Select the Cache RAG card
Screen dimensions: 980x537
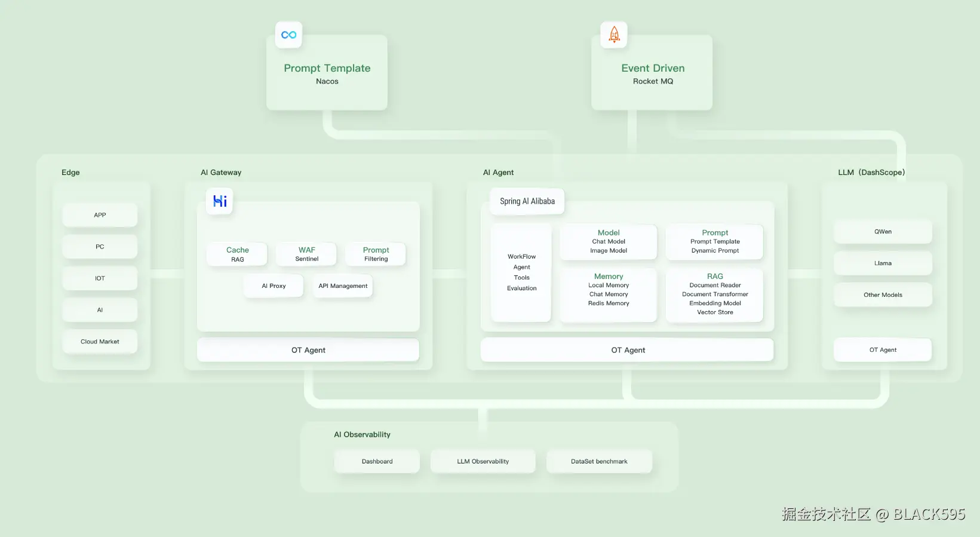point(238,254)
